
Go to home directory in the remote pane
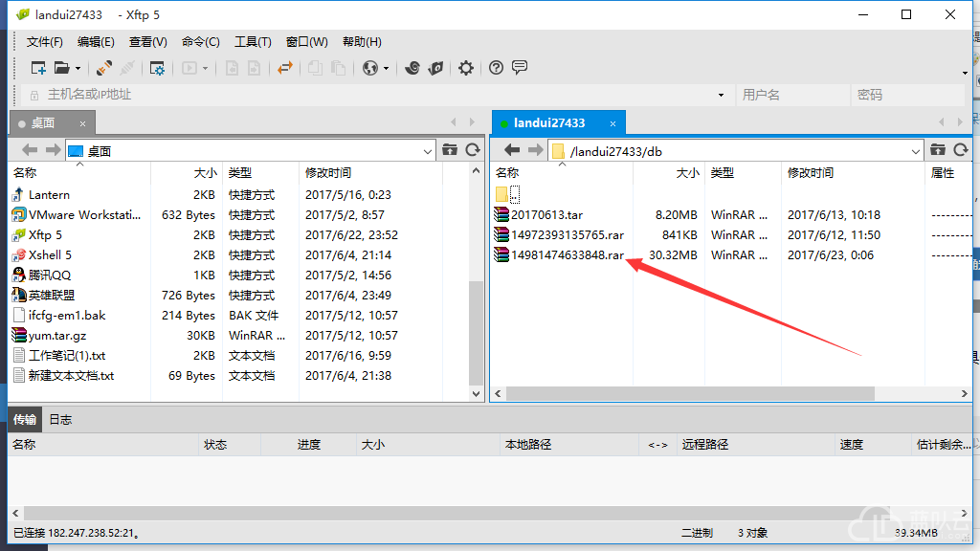939,149
